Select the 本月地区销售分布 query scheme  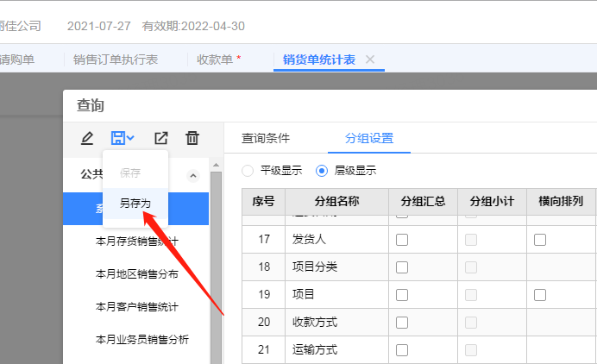(137, 274)
